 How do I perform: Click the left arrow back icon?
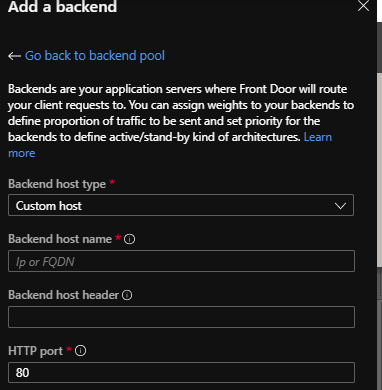(x=14, y=56)
